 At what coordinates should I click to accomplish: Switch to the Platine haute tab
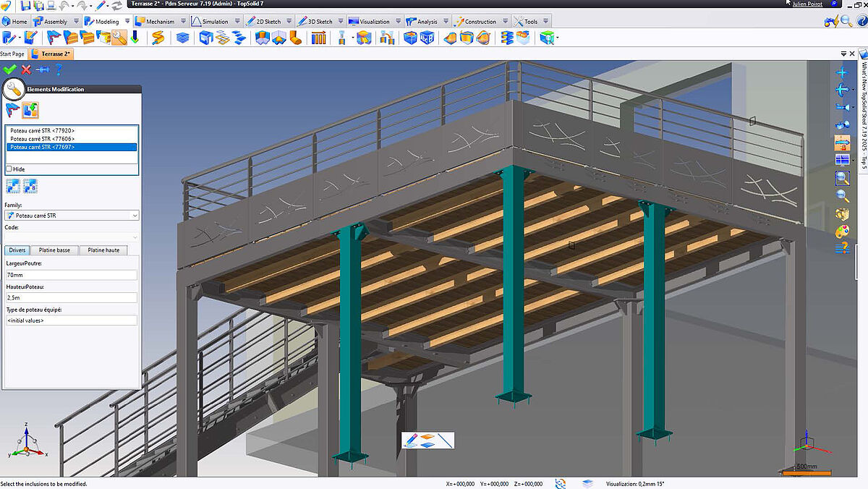[103, 250]
